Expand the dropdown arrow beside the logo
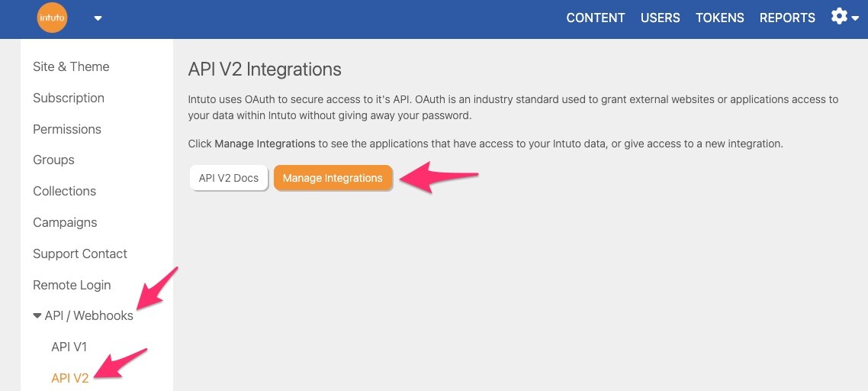 pyautogui.click(x=98, y=19)
